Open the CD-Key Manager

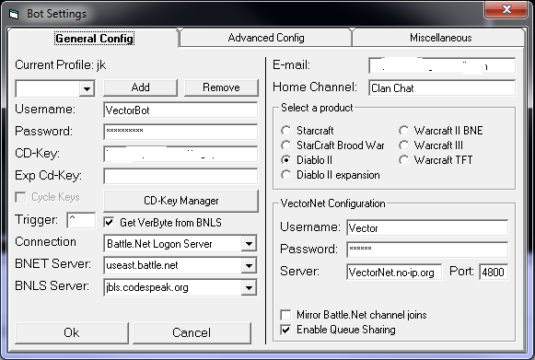(181, 201)
